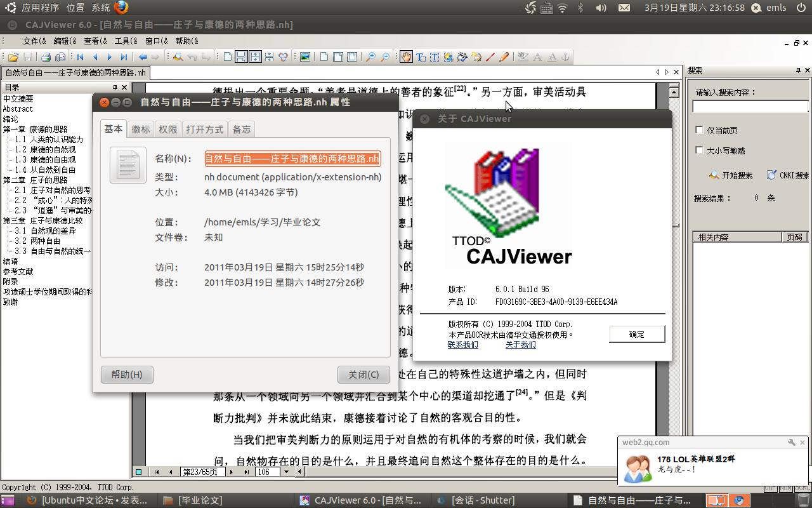The image size is (812, 508).
Task: Click the 关于我们 link
Action: click(521, 345)
